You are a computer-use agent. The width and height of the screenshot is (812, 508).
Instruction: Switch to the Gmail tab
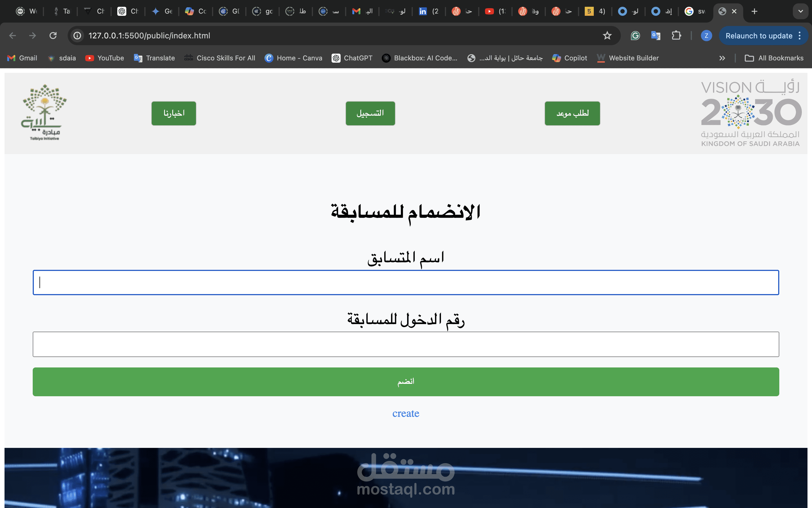click(x=362, y=11)
